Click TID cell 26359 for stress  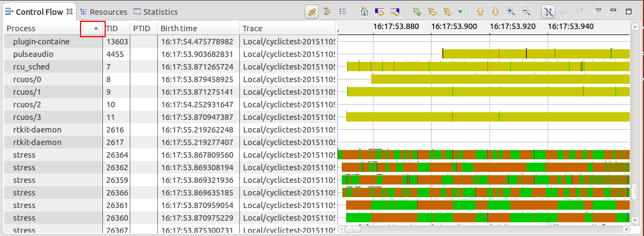(117, 180)
